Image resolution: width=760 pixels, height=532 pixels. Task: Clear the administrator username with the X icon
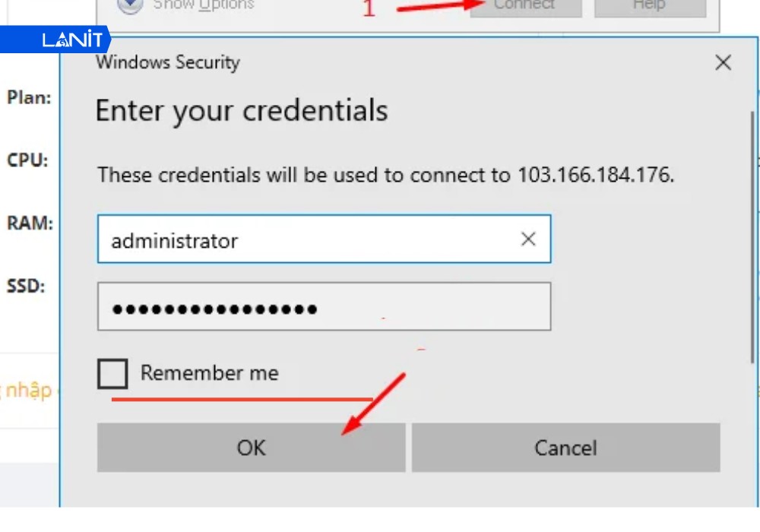tap(528, 239)
